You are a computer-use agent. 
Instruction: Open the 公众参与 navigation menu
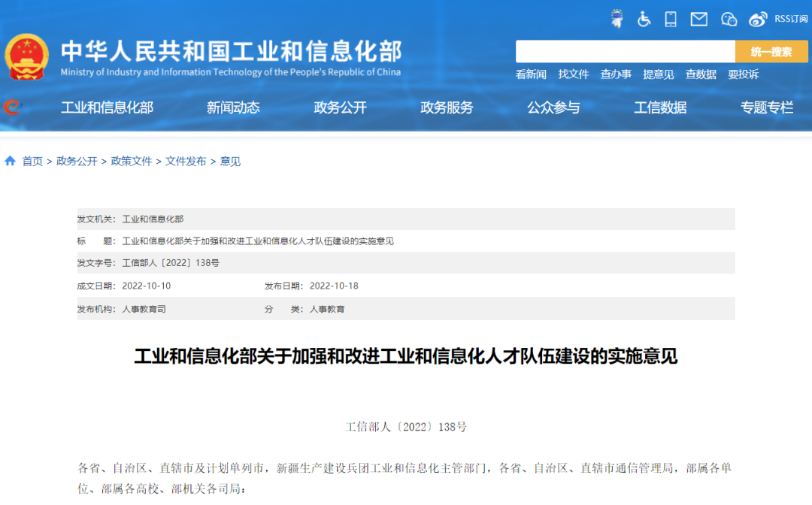[x=553, y=107]
